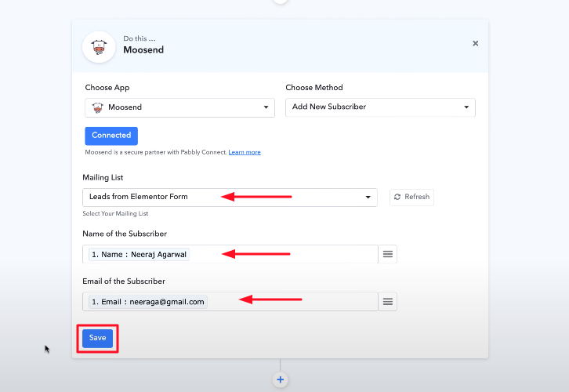The width and height of the screenshot is (569, 392).
Task: Open the menu icon beside the Email field
Action: 387,302
